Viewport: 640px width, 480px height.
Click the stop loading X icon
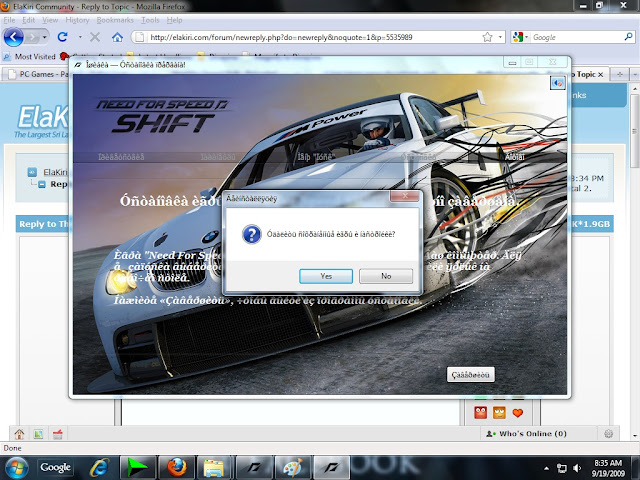[x=95, y=37]
